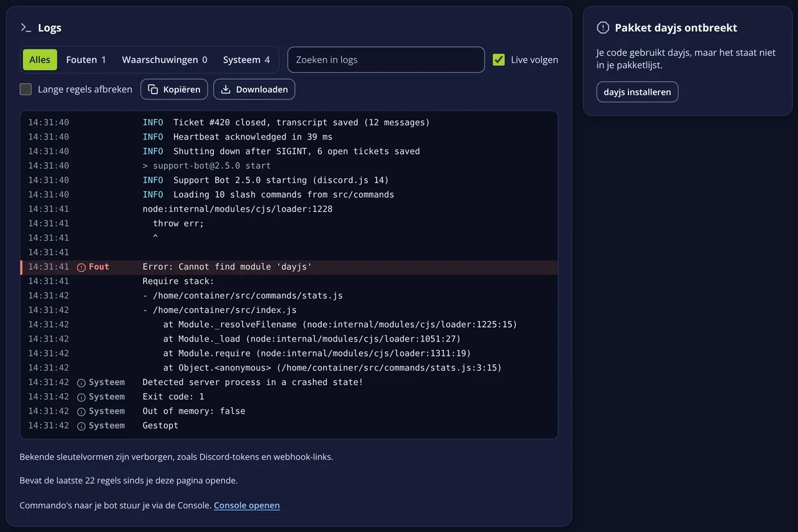Click the dayjs installeren button
This screenshot has width=798, height=532.
click(637, 92)
